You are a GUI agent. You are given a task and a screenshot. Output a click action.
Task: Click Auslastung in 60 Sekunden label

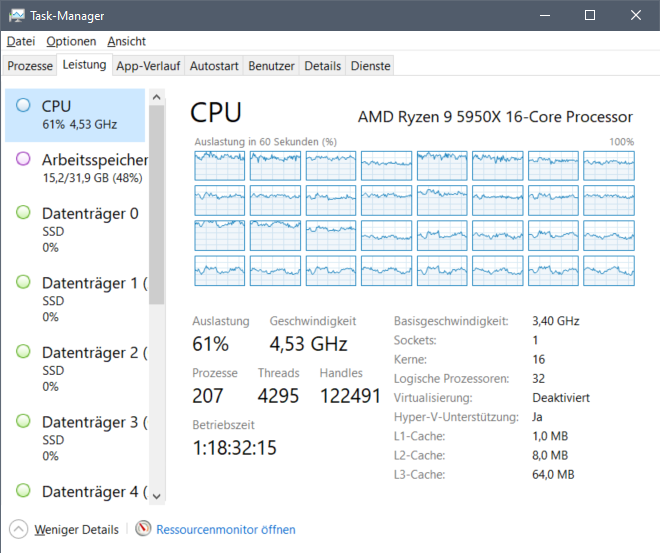point(265,142)
